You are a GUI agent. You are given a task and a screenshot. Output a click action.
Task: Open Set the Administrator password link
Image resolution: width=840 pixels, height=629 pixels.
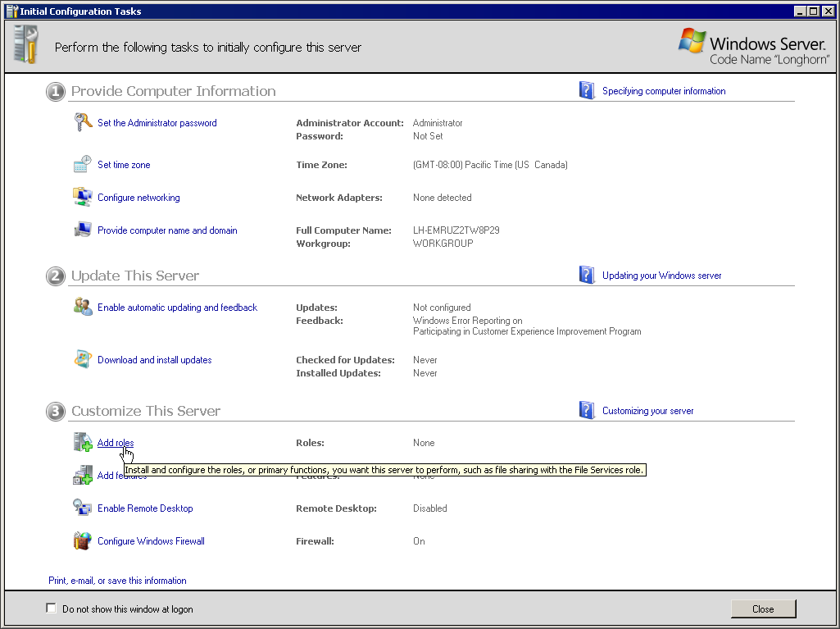tap(157, 123)
